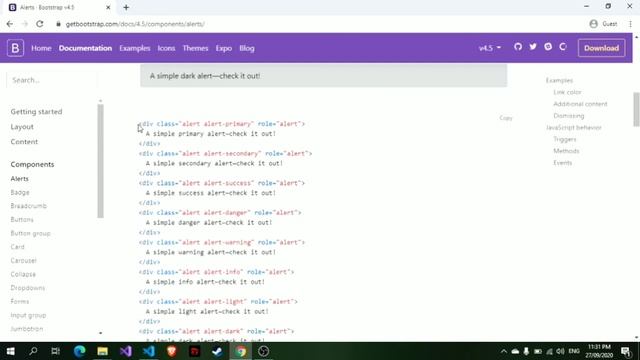This screenshot has height=360, width=640.
Task: Click the browser address bar URL
Action: pyautogui.click(x=135, y=24)
